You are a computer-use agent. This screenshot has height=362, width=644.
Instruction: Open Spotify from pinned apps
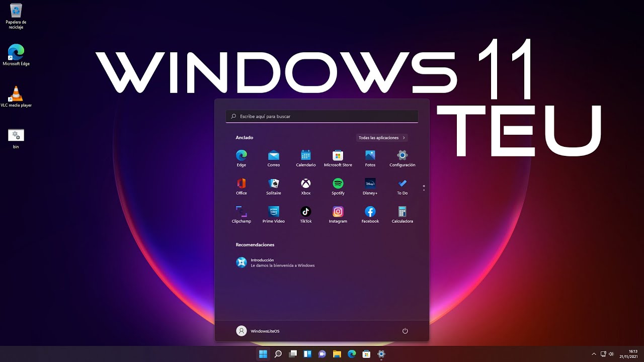tap(338, 186)
